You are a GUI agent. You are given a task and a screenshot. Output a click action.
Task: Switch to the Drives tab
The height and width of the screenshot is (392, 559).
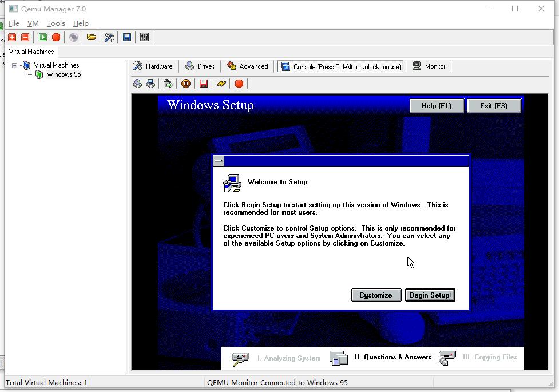tap(200, 66)
